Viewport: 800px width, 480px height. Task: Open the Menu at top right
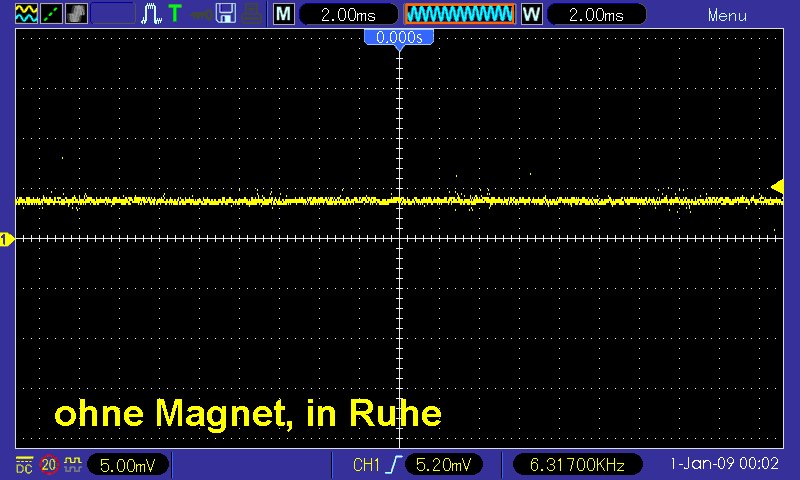pyautogui.click(x=727, y=15)
